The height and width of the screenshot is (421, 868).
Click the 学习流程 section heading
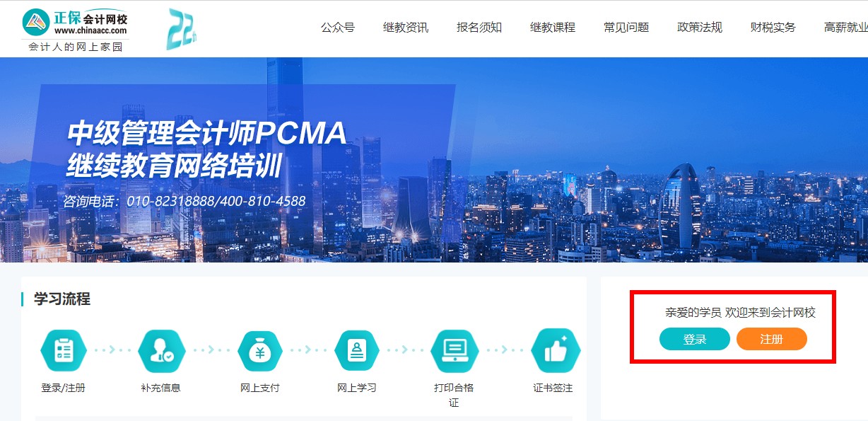pos(62,299)
